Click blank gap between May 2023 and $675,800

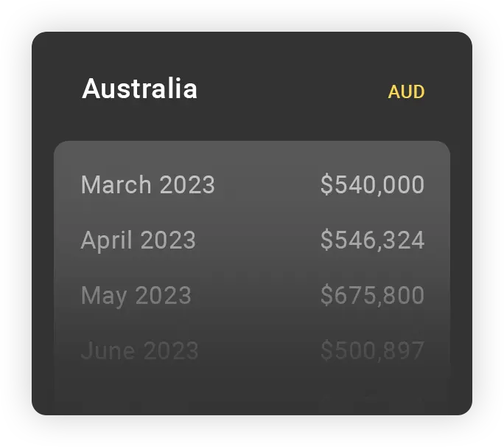point(255,296)
